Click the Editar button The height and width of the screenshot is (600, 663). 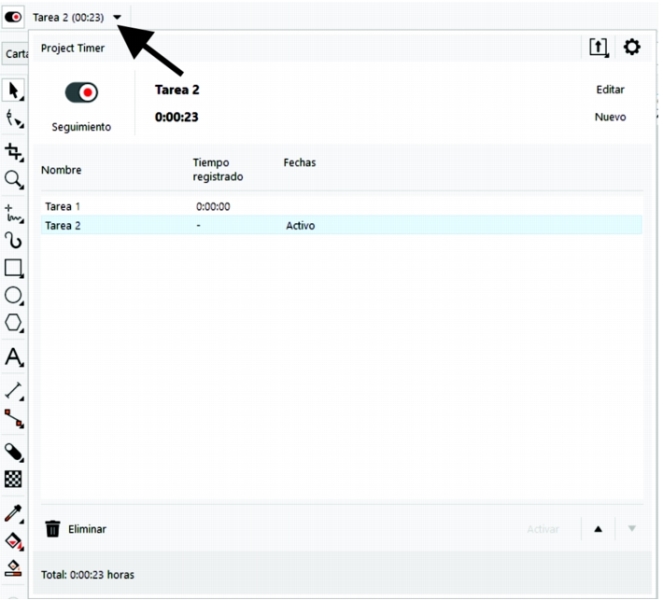(x=610, y=90)
